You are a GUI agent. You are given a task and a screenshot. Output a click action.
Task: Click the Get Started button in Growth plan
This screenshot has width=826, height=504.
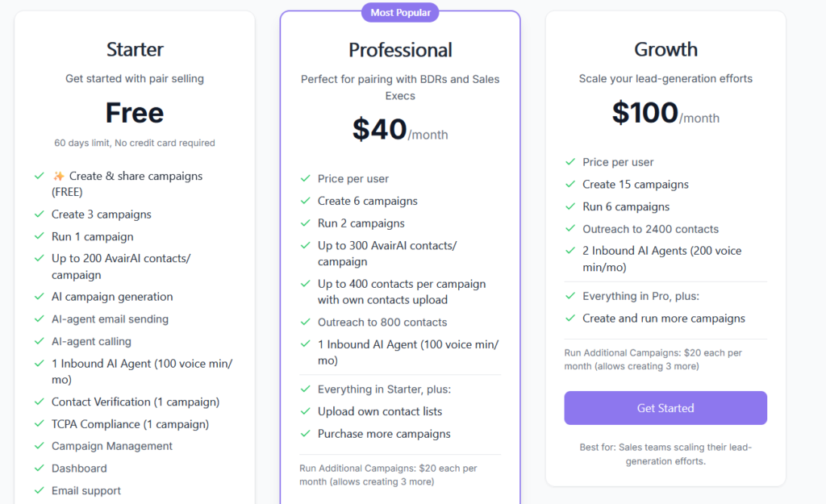665,408
